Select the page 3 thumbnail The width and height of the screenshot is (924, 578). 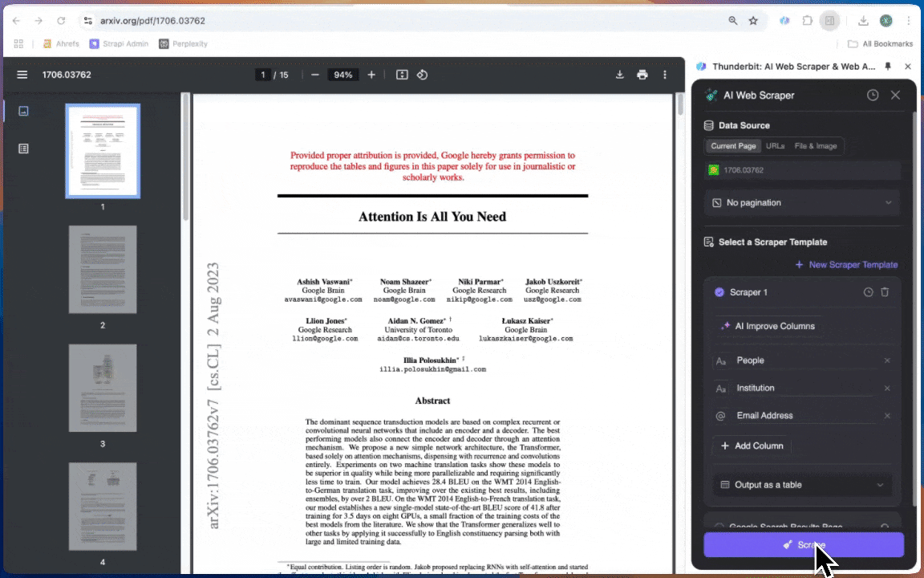tap(103, 388)
